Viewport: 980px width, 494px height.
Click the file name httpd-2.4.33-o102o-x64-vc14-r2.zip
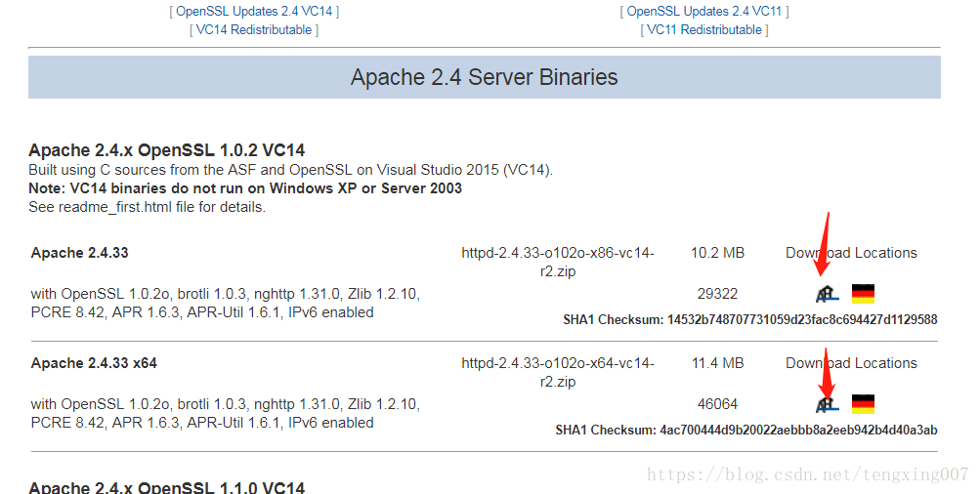tap(558, 372)
